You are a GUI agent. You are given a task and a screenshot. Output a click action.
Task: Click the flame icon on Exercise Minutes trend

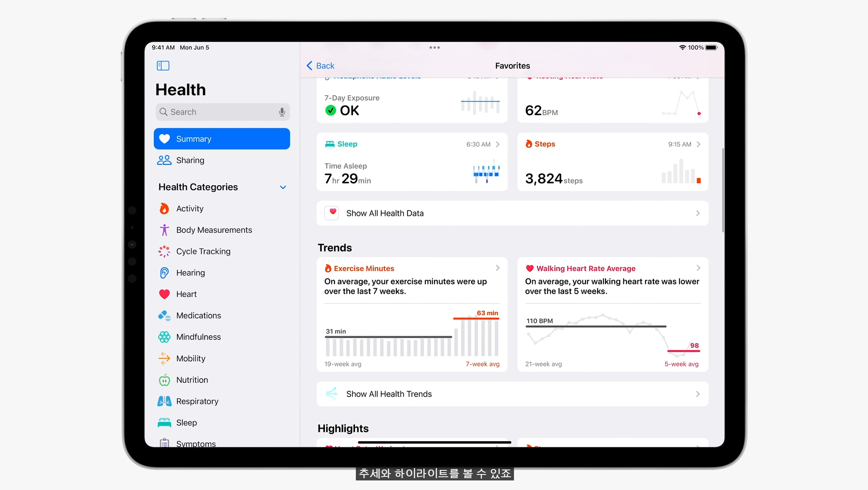click(x=328, y=269)
